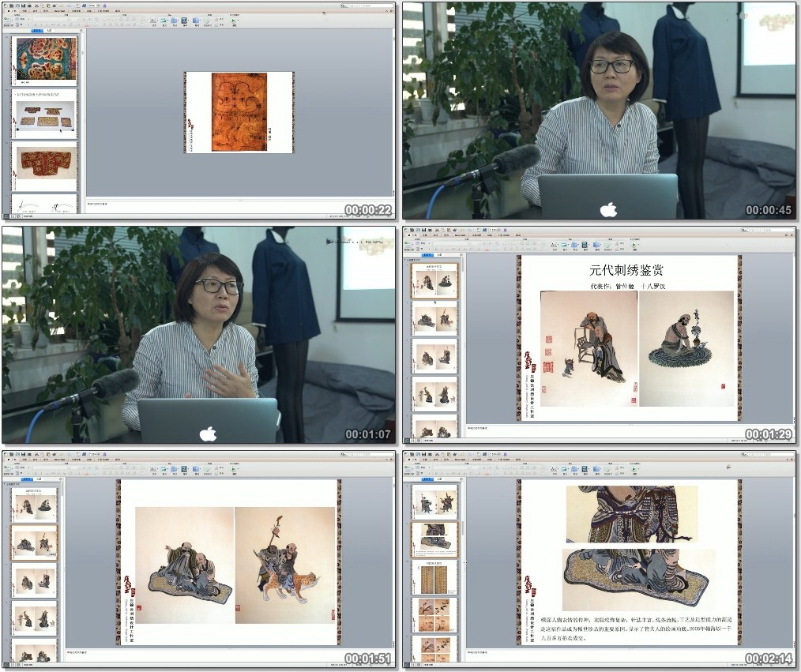Open the Home ribbon tab in 00:00:22 frame

[13, 11]
